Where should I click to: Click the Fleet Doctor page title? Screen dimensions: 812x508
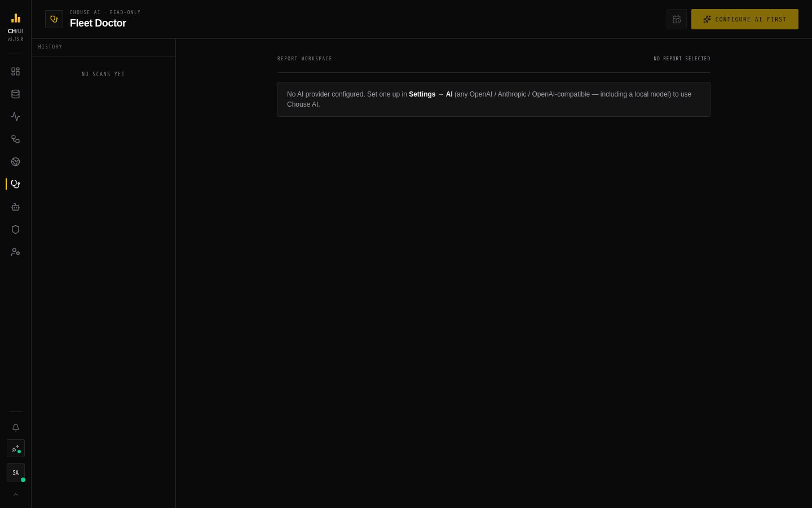tap(98, 23)
